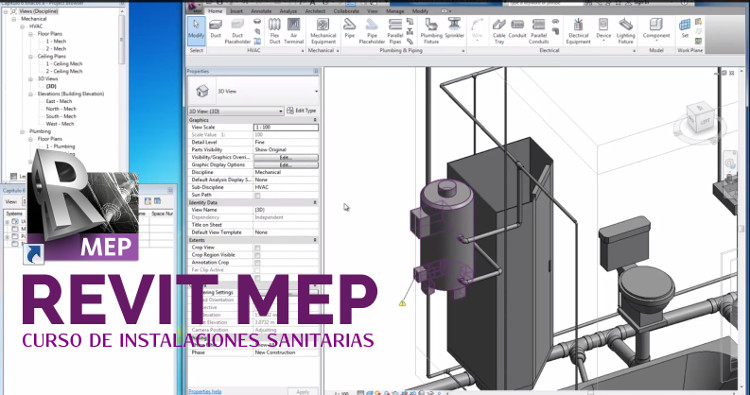Image resolution: width=750 pixels, height=395 pixels.
Task: Select the Cable Tray tool
Action: (499, 31)
